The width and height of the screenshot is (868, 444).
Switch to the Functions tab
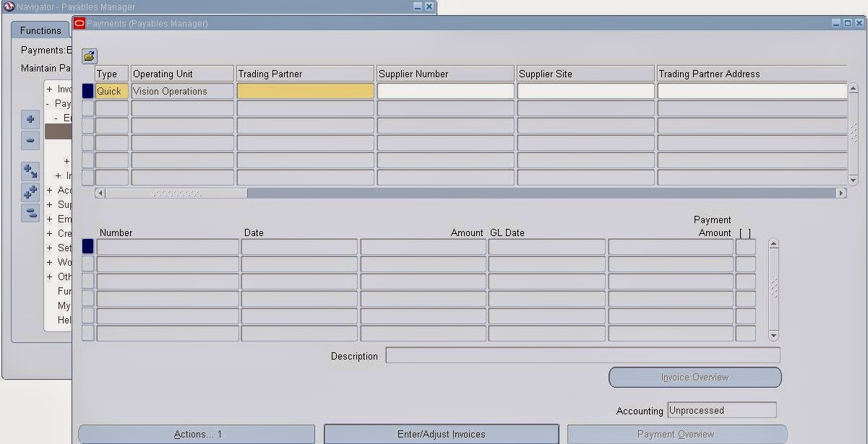click(40, 30)
